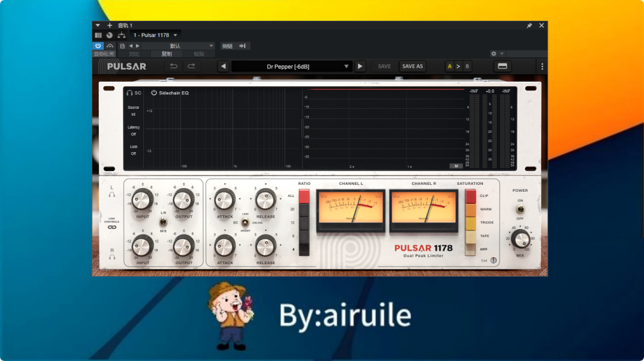
Task: Select the B comparison slot
Action: [467, 66]
